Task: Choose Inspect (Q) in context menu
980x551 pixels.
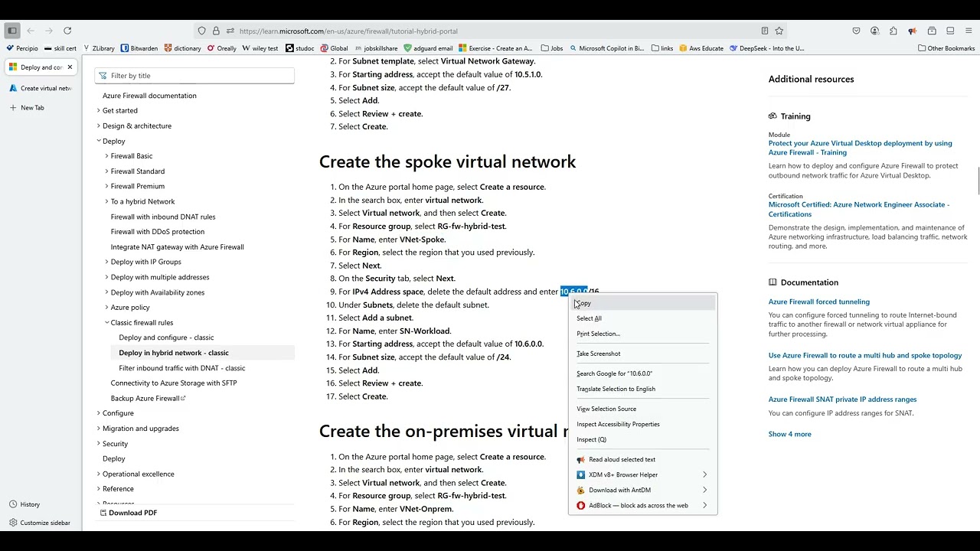Action: click(x=642, y=439)
